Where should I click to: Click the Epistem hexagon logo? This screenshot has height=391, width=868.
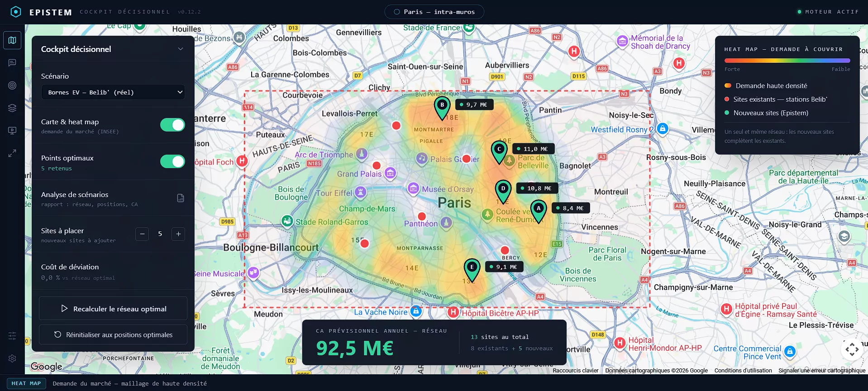tap(16, 12)
